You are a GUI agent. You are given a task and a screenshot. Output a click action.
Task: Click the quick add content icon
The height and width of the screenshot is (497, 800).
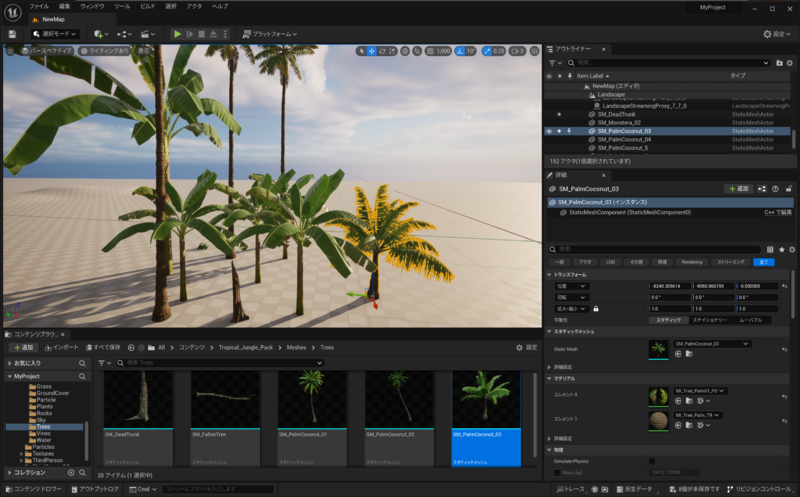(x=100, y=34)
